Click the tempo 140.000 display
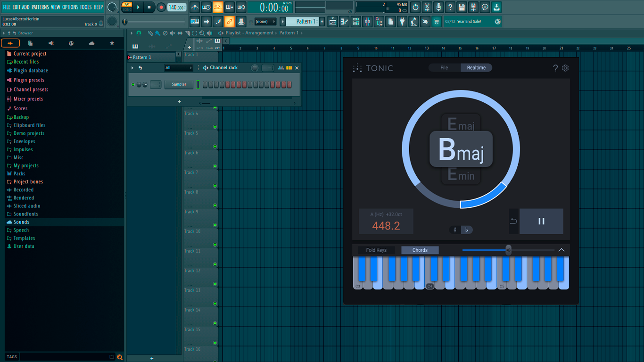 [x=177, y=7]
